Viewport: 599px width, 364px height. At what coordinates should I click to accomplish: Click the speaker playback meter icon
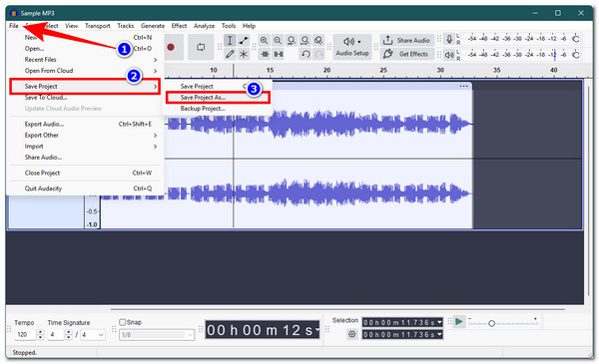pyautogui.click(x=449, y=55)
